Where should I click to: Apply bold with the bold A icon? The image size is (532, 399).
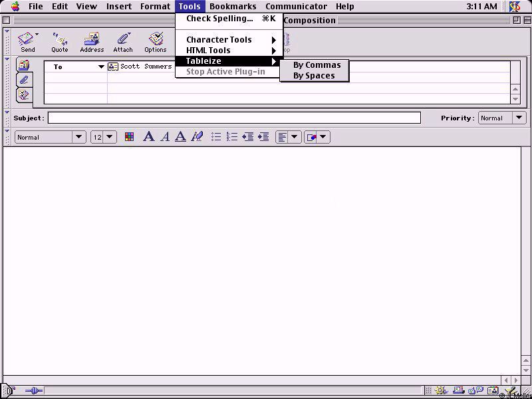click(x=148, y=137)
